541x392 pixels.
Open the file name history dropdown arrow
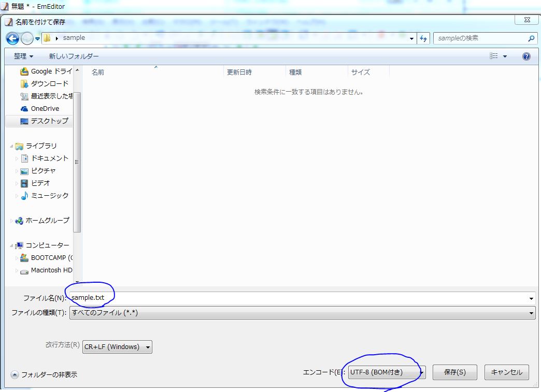(x=531, y=298)
